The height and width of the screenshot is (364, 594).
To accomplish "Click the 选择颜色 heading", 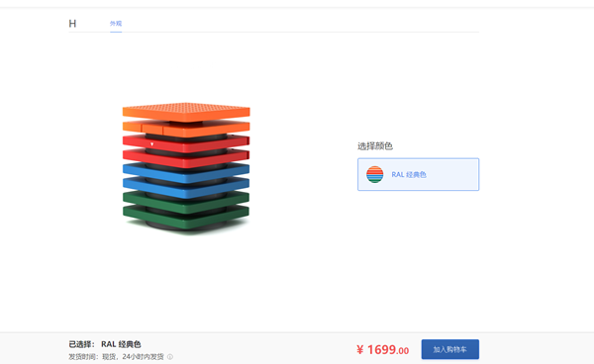I will (x=375, y=146).
